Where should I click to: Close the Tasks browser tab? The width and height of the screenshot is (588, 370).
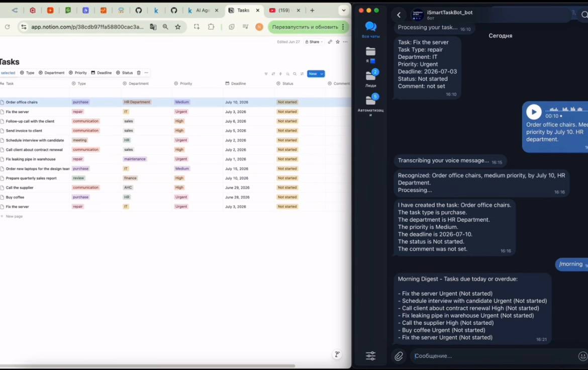(258, 11)
